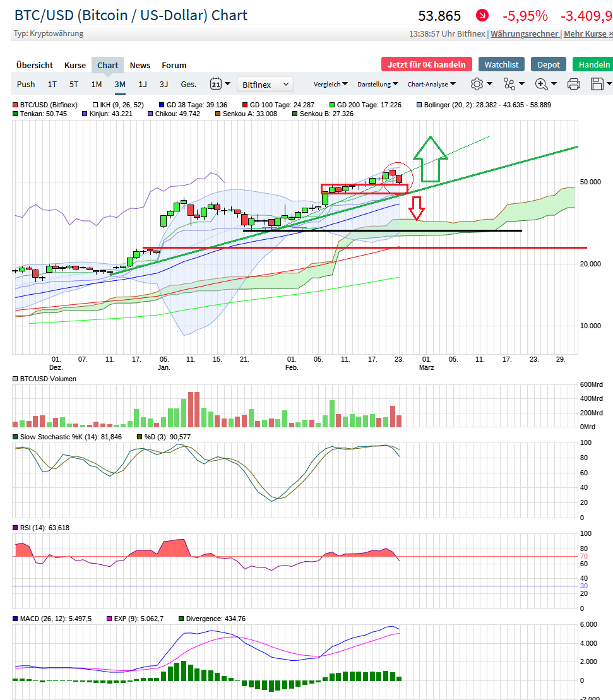Print the chart with printer icon

pyautogui.click(x=574, y=84)
